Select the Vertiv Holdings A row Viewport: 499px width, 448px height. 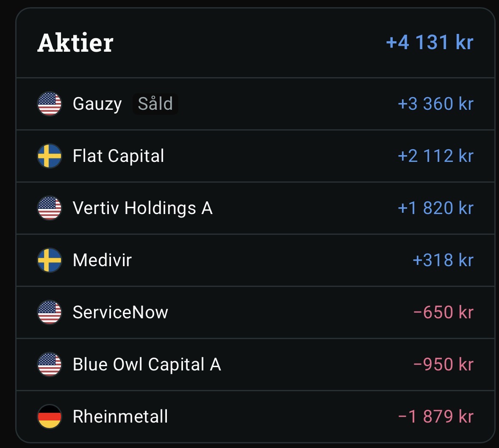(255, 208)
